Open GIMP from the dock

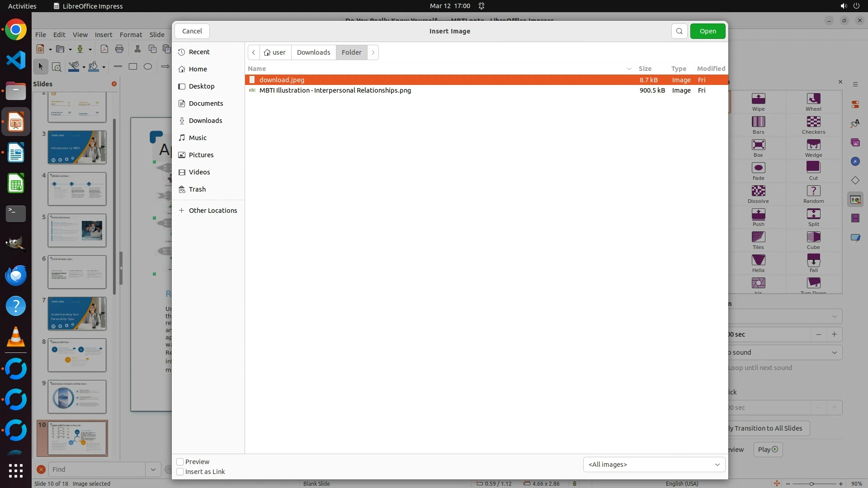[x=15, y=244]
